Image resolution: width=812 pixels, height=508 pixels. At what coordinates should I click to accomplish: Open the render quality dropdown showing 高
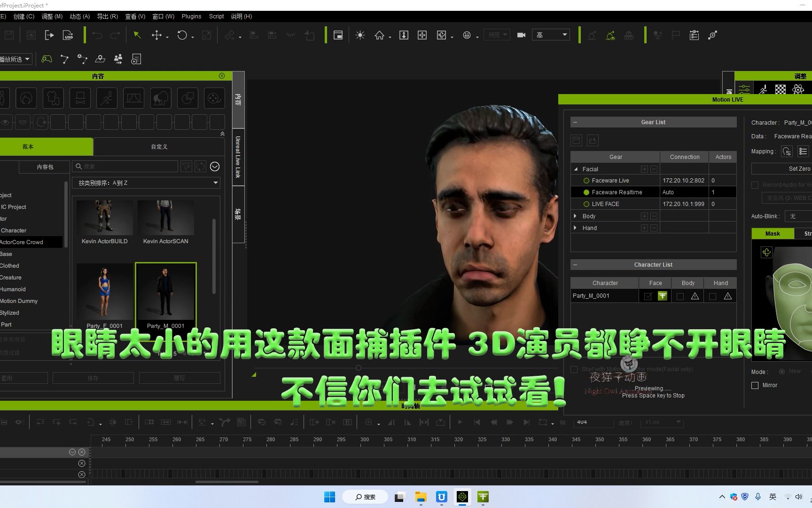click(x=551, y=34)
